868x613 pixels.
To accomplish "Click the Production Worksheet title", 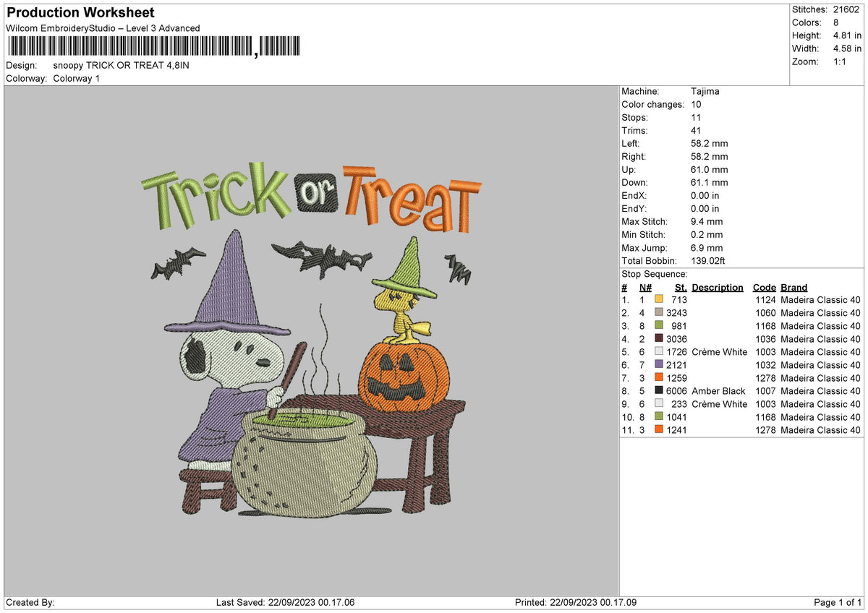I will (80, 13).
